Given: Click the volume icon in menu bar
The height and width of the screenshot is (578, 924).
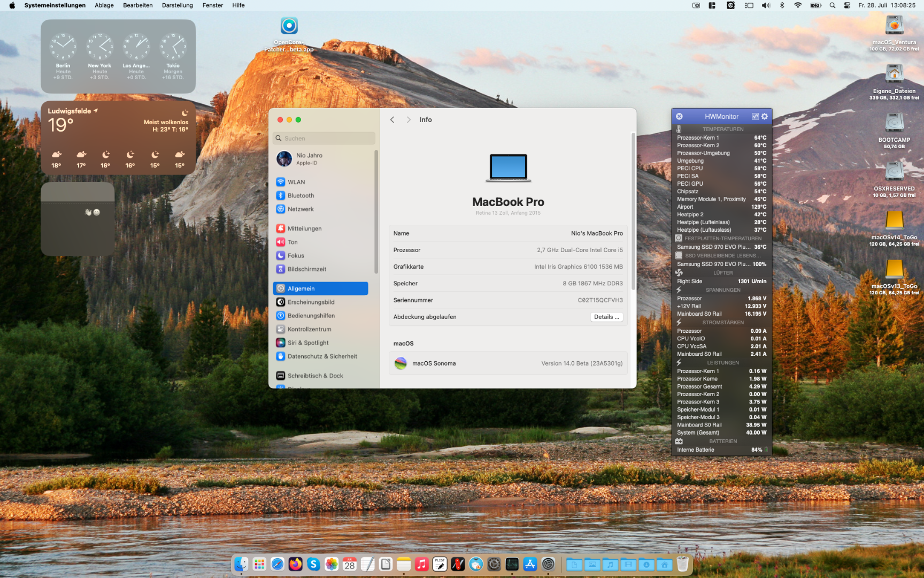Looking at the screenshot, I should pos(766,5).
